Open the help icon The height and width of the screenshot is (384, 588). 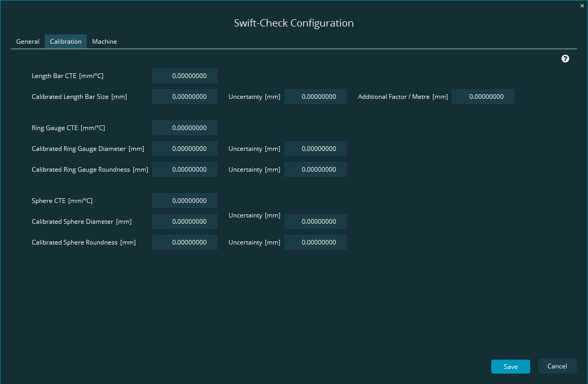coord(565,58)
